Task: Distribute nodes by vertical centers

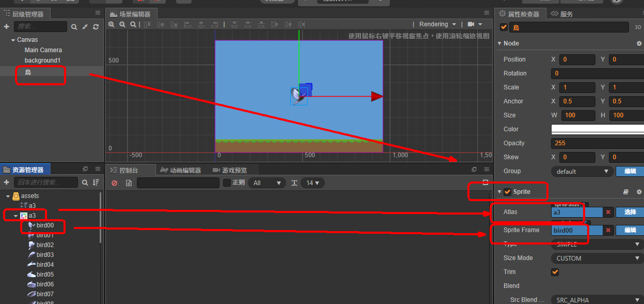Action: (x=248, y=24)
